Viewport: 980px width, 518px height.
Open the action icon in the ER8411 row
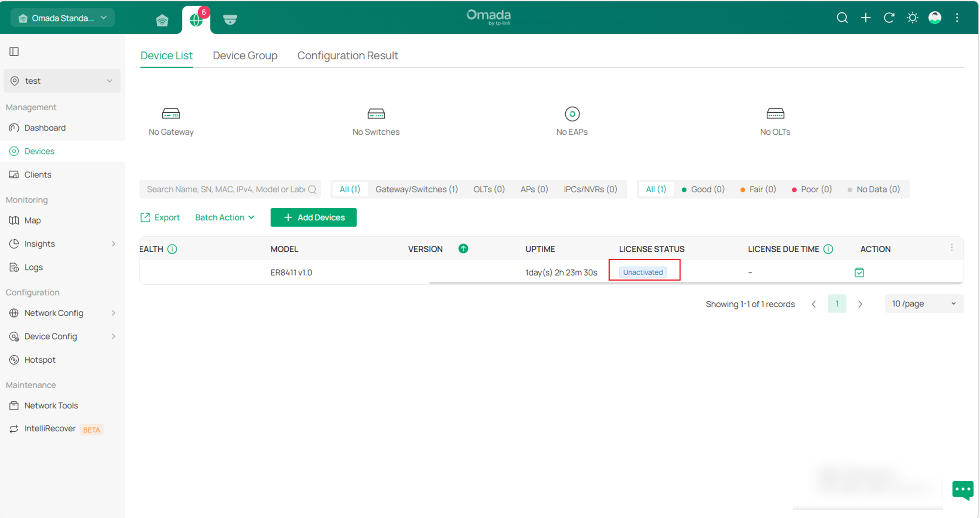click(x=859, y=272)
